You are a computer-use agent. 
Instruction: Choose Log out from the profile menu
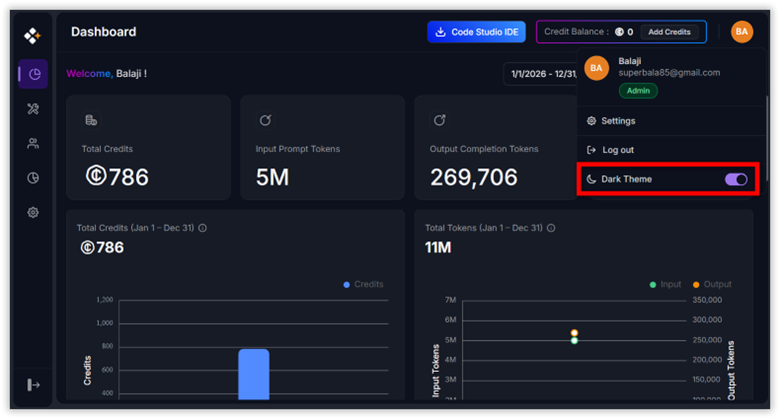click(617, 150)
